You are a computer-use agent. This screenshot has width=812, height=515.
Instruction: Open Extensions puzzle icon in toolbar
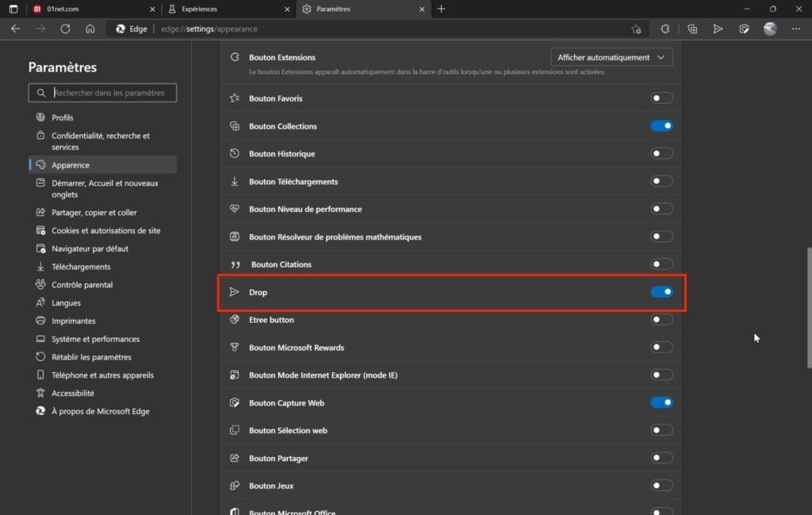tap(665, 29)
